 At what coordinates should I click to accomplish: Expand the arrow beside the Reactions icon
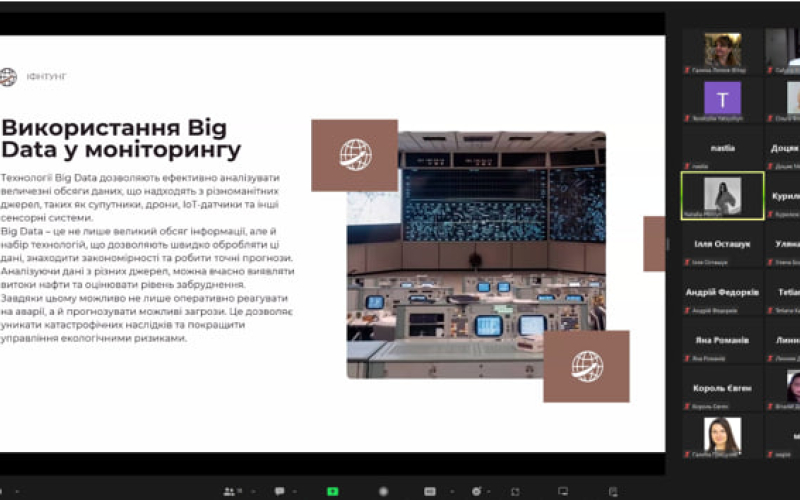point(489,491)
